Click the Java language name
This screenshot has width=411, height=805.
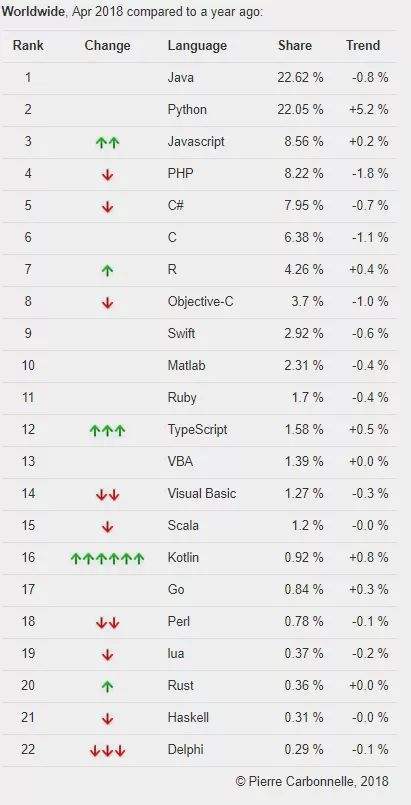pos(181,78)
